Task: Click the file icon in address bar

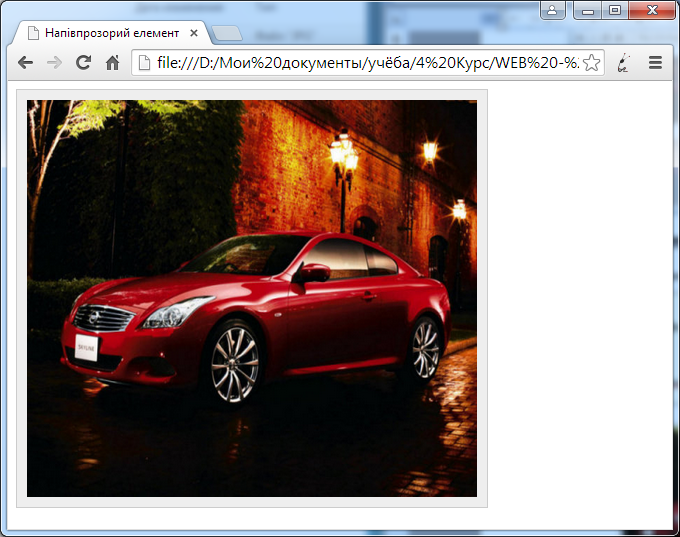Action: [x=145, y=63]
